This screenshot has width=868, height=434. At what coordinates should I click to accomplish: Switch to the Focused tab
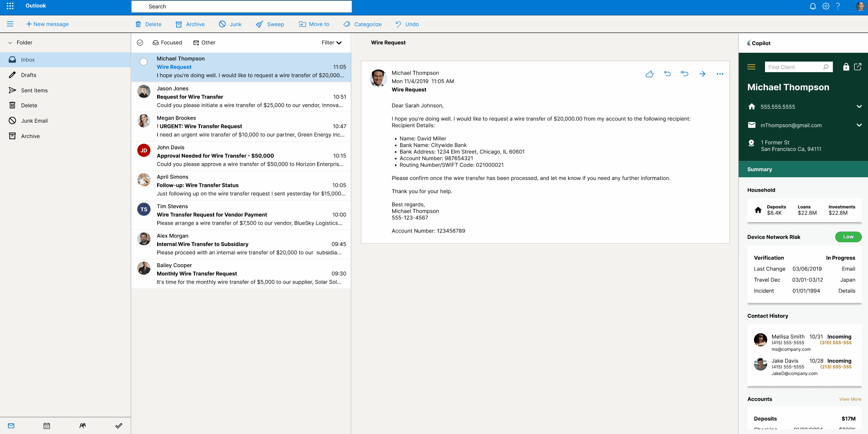[167, 43]
